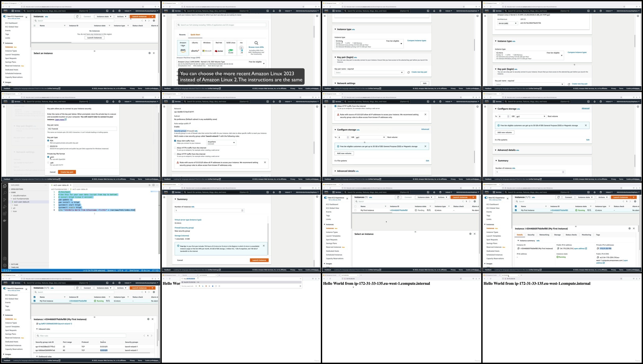Open the Search view in VS Code activity bar

click(5, 193)
